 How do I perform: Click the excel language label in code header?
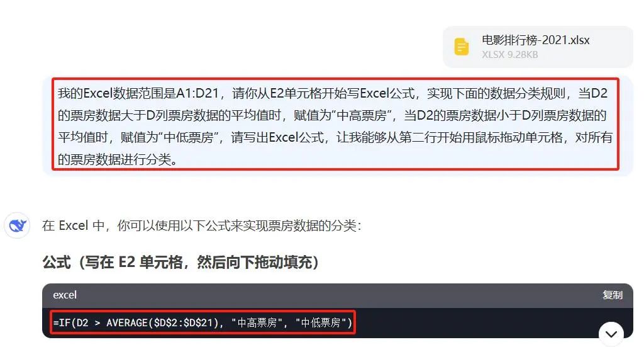(x=65, y=295)
